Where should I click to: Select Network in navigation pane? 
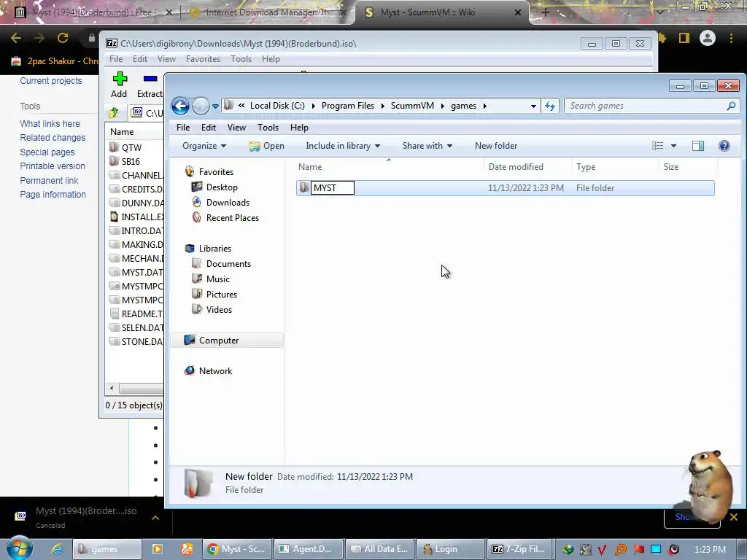point(215,370)
